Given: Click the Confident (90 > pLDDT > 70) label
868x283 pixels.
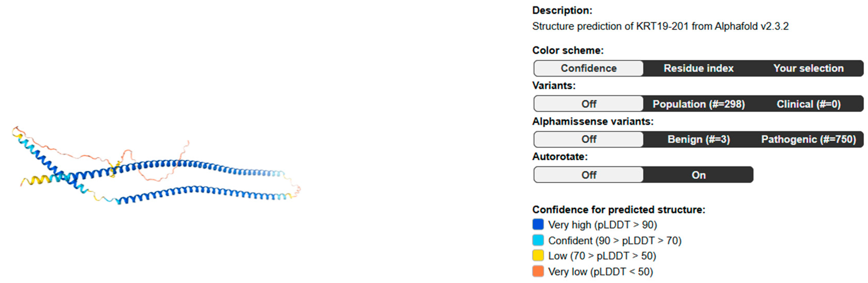Looking at the screenshot, I should point(614,240).
